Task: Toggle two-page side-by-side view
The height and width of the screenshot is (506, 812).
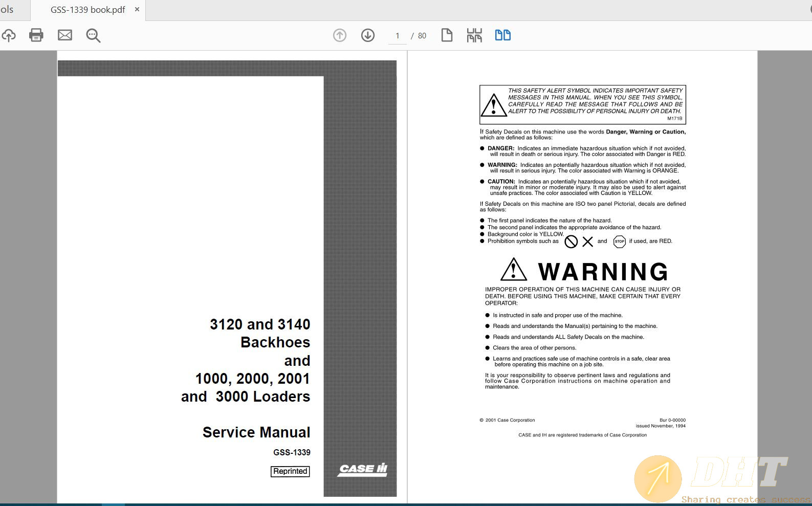Action: [x=502, y=35]
